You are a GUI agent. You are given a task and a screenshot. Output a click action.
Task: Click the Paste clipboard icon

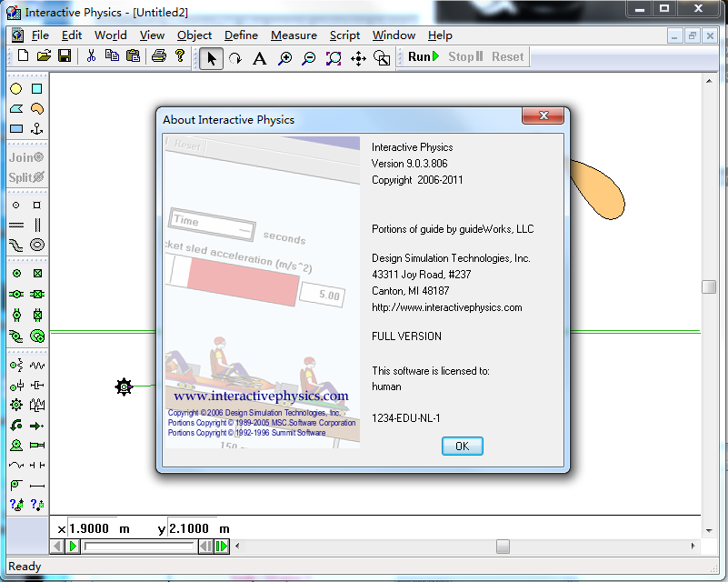click(x=133, y=56)
